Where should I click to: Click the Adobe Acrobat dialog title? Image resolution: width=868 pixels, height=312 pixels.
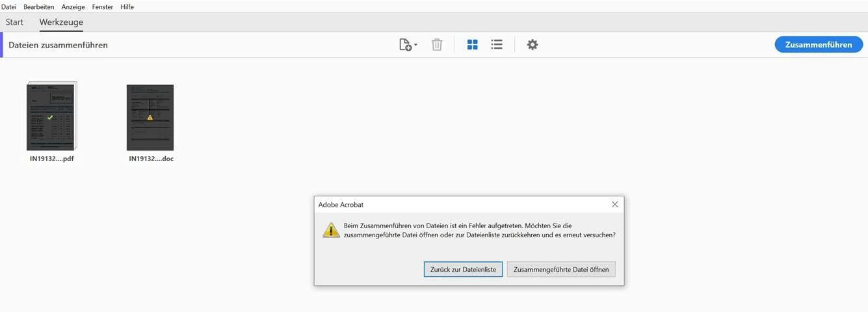(x=341, y=205)
